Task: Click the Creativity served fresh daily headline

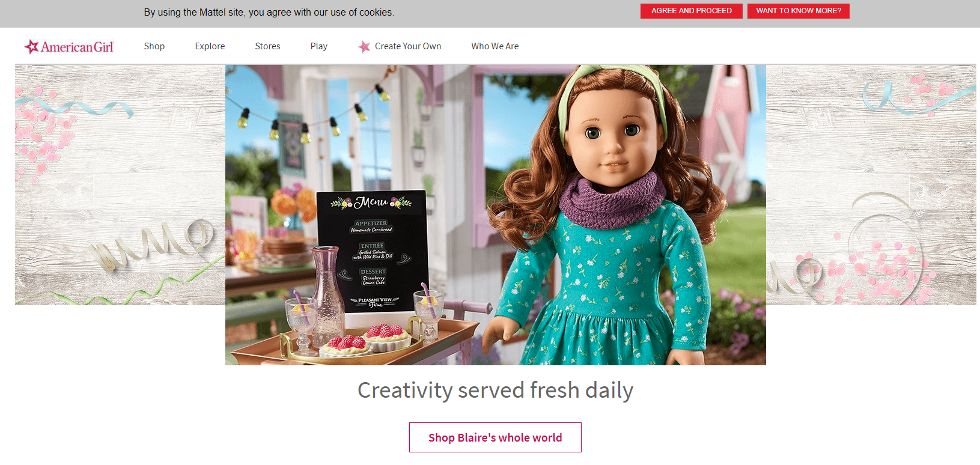Action: click(496, 390)
